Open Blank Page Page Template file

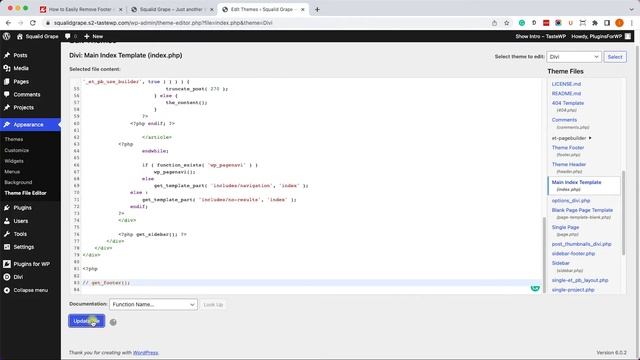582,210
